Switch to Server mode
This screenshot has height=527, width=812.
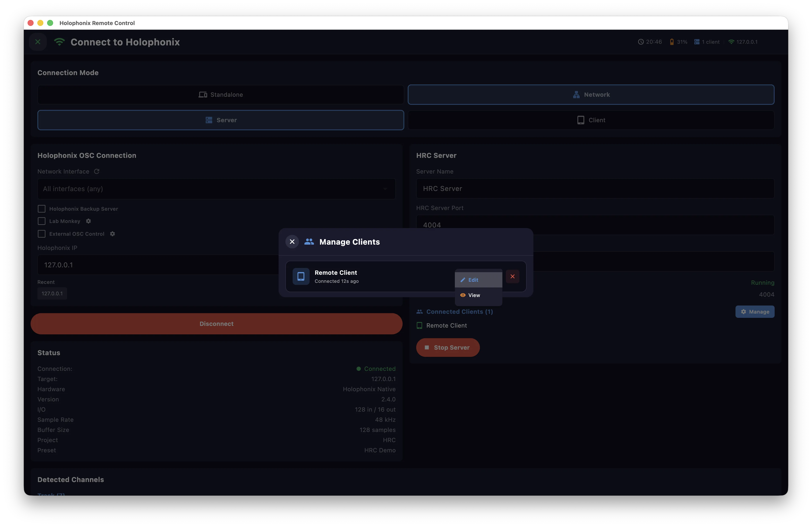tap(221, 120)
